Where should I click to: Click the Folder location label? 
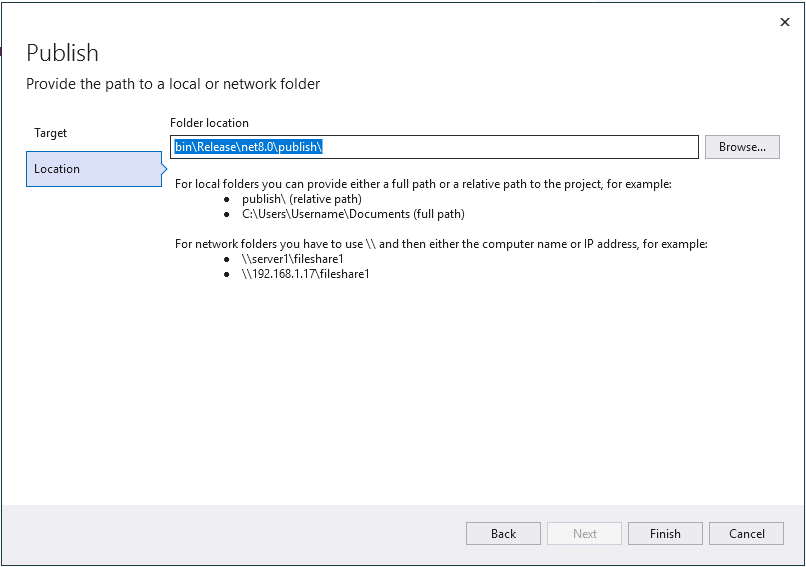(x=209, y=123)
